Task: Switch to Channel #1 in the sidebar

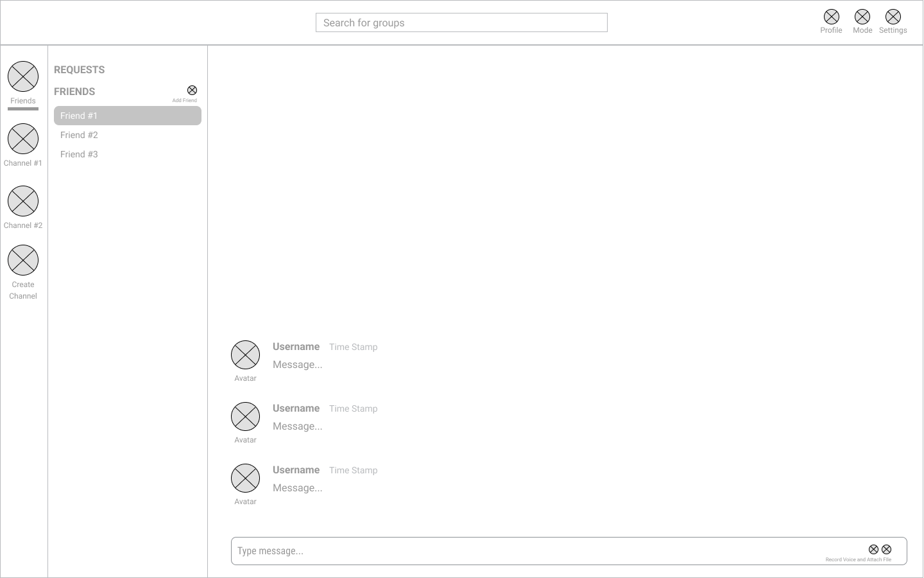Action: pyautogui.click(x=23, y=139)
